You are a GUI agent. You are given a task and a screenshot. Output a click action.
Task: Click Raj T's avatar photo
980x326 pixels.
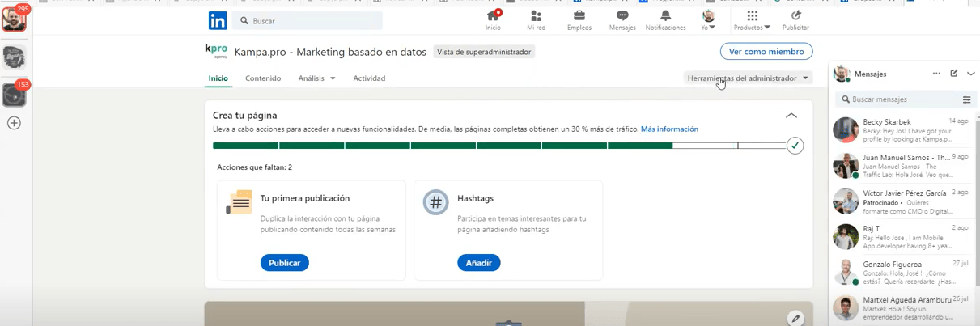(846, 237)
